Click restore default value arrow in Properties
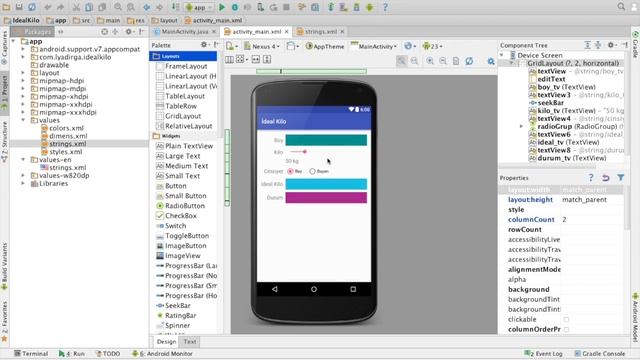Viewport: 640px width, 360px height. coord(606,178)
